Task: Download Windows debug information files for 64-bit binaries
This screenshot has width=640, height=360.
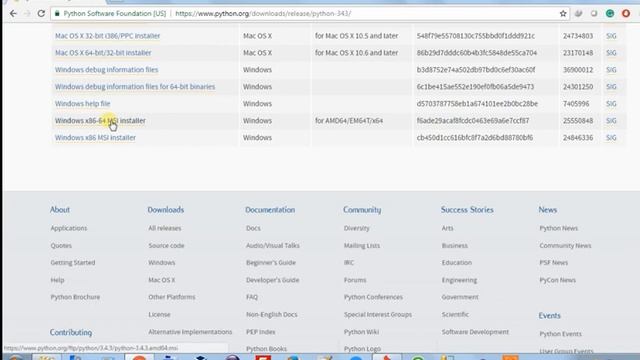Action: pyautogui.click(x=135, y=87)
